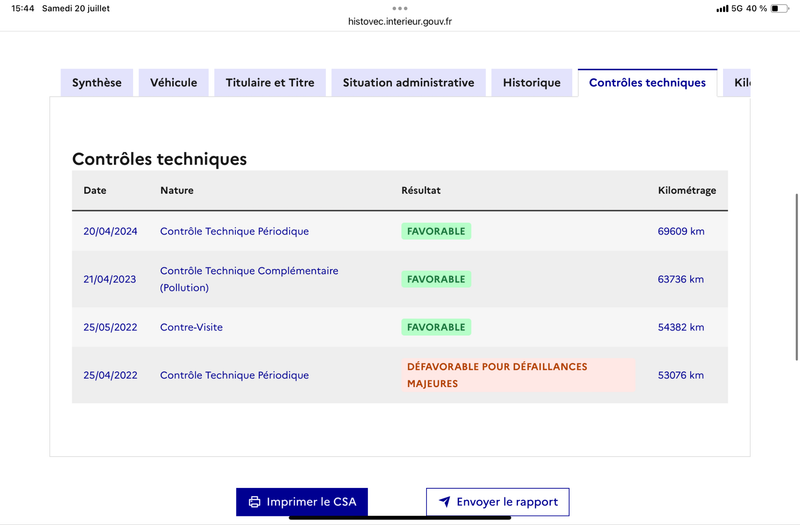Select the Situation administrative tab
800x525 pixels.
[408, 83]
